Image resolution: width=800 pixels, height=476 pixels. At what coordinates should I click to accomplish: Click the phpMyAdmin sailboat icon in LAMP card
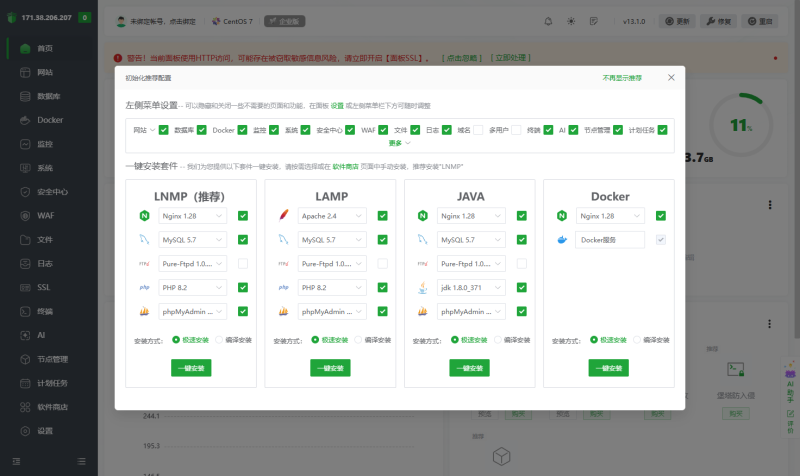coord(284,311)
